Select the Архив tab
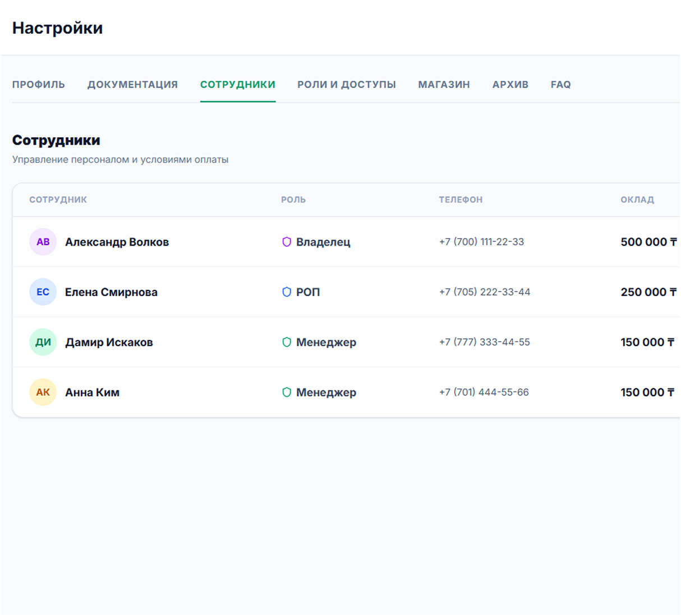 click(510, 85)
